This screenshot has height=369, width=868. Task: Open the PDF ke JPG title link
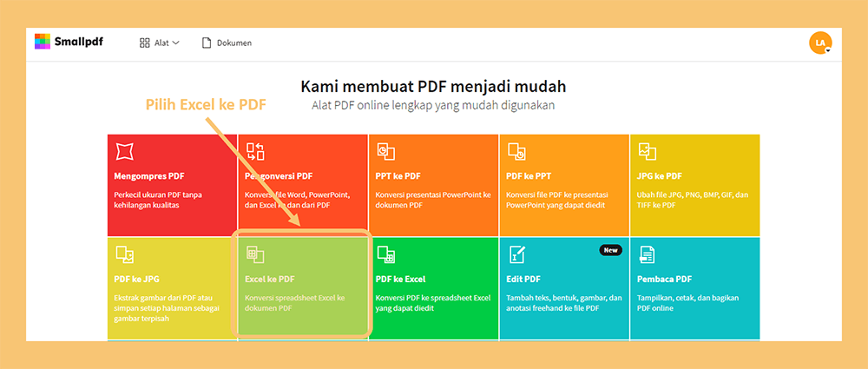point(137,280)
